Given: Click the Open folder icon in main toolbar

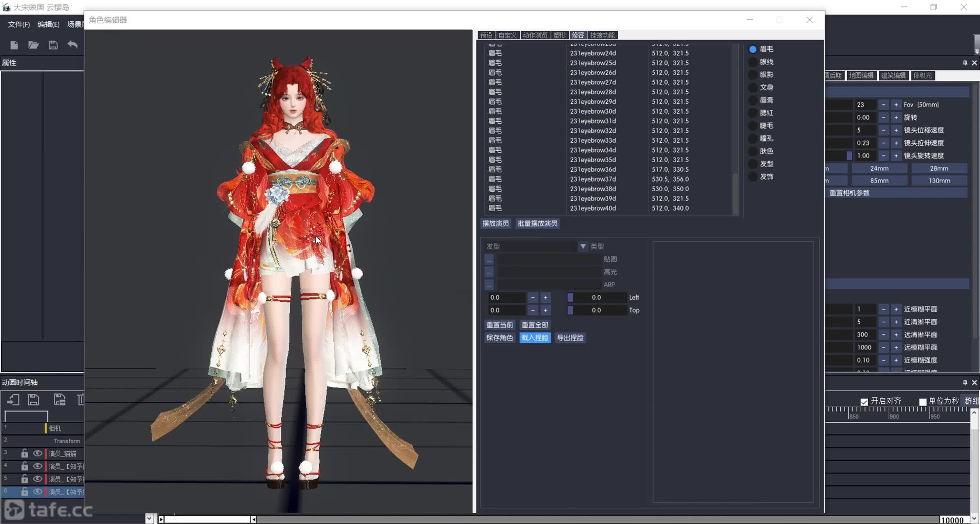Looking at the screenshot, I should pyautogui.click(x=33, y=45).
